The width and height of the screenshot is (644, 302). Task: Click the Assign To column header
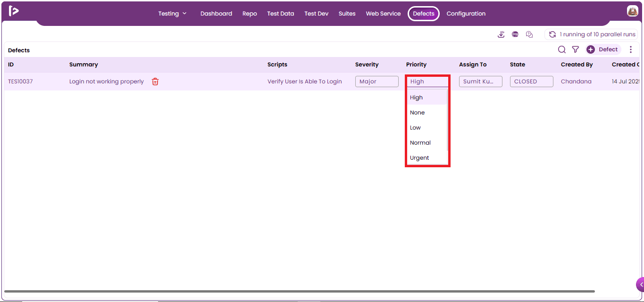[473, 65]
